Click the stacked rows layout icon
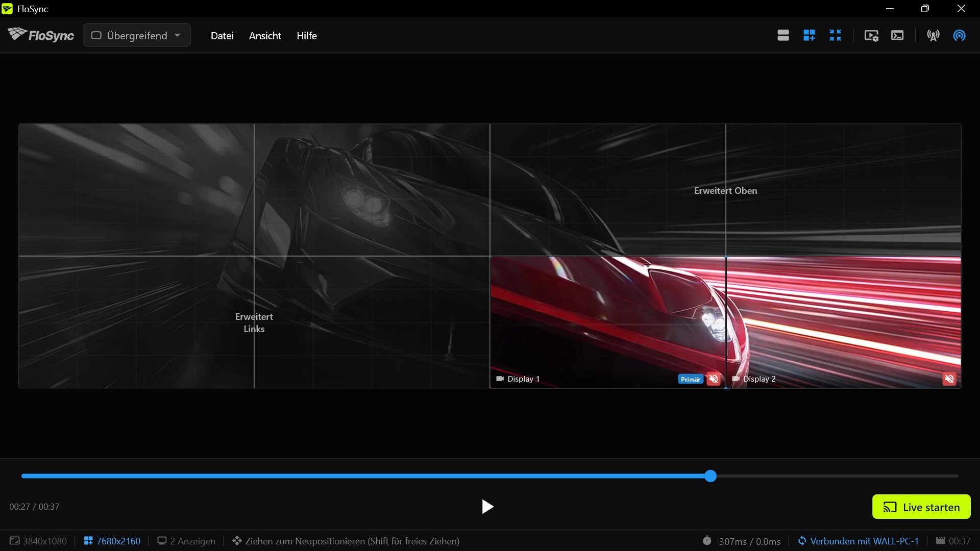This screenshot has height=551, width=980. point(783,35)
